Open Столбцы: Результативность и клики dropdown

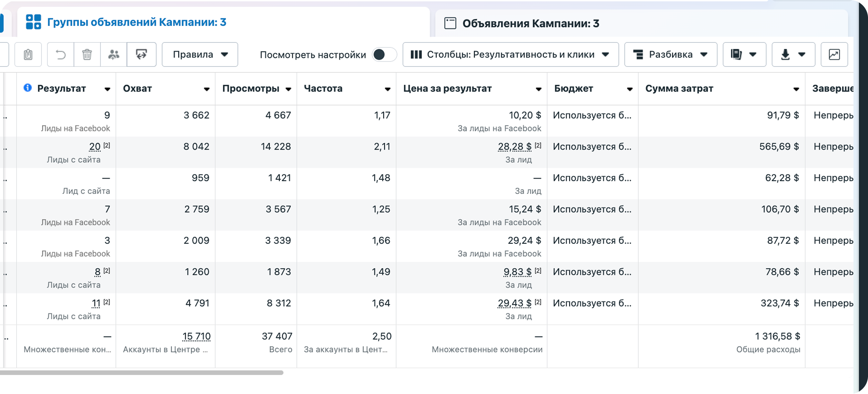click(x=510, y=54)
